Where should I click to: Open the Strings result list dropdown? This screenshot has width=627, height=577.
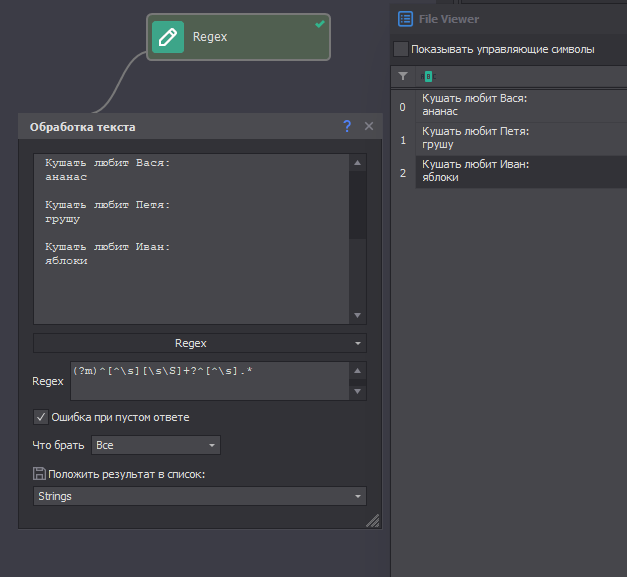click(x=200, y=496)
